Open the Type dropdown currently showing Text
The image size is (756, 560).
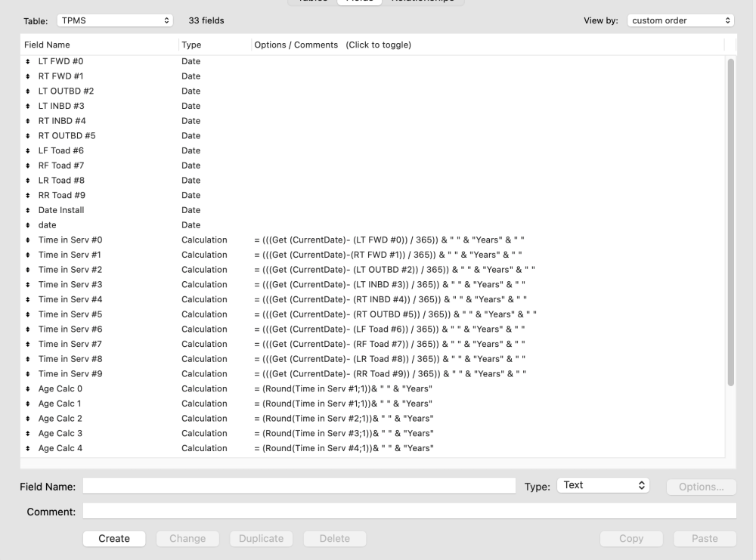click(x=603, y=485)
